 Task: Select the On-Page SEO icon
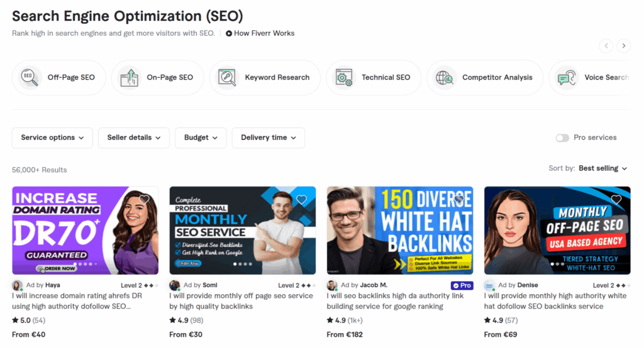point(128,77)
